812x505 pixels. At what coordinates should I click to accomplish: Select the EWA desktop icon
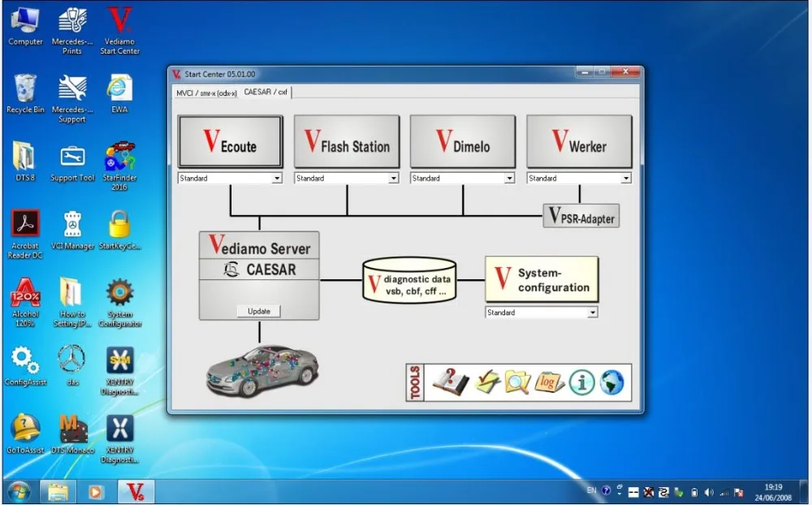click(119, 94)
